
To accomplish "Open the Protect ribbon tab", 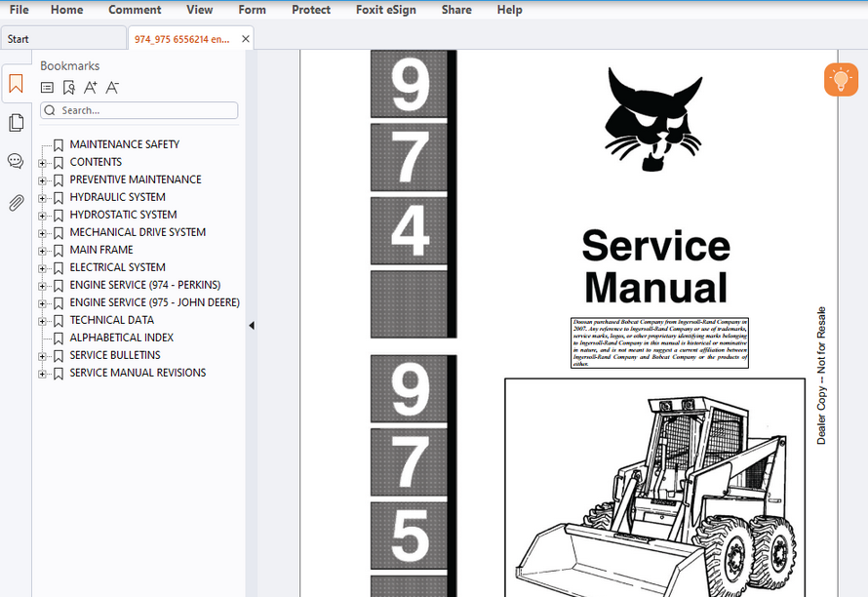I will [x=311, y=10].
